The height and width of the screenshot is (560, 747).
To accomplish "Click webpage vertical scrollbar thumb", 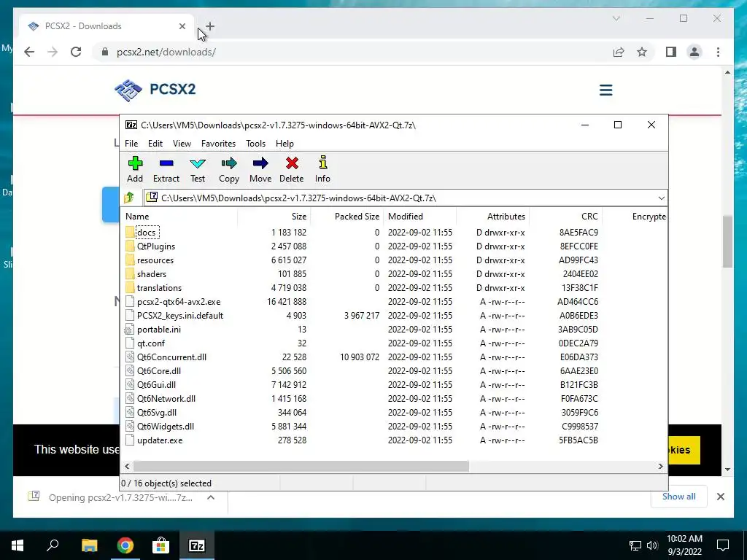I will pyautogui.click(x=727, y=241).
